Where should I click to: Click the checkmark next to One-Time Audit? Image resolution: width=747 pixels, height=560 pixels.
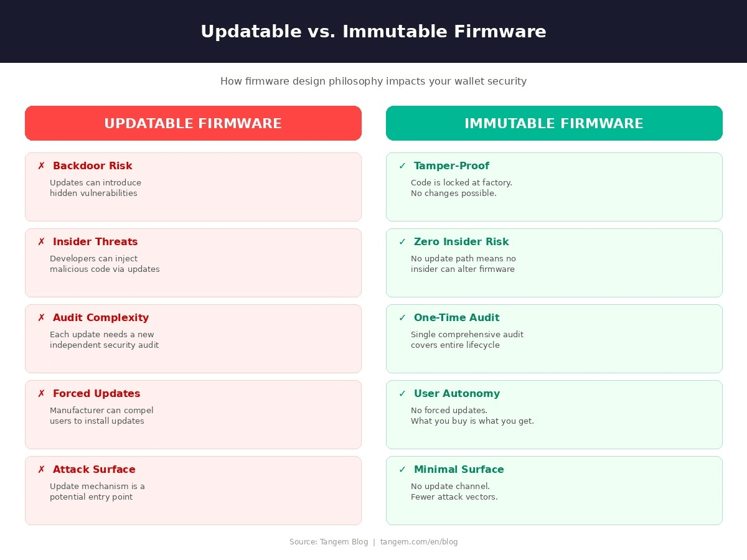(x=402, y=318)
